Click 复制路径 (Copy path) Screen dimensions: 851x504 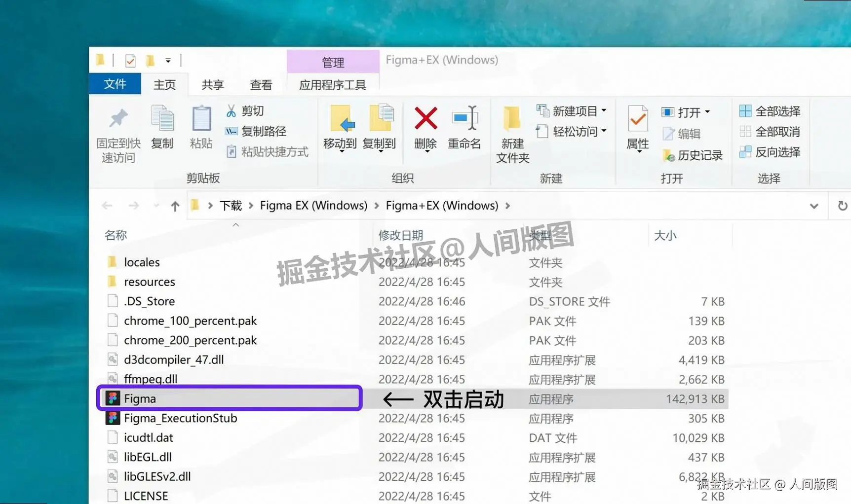[x=256, y=131]
